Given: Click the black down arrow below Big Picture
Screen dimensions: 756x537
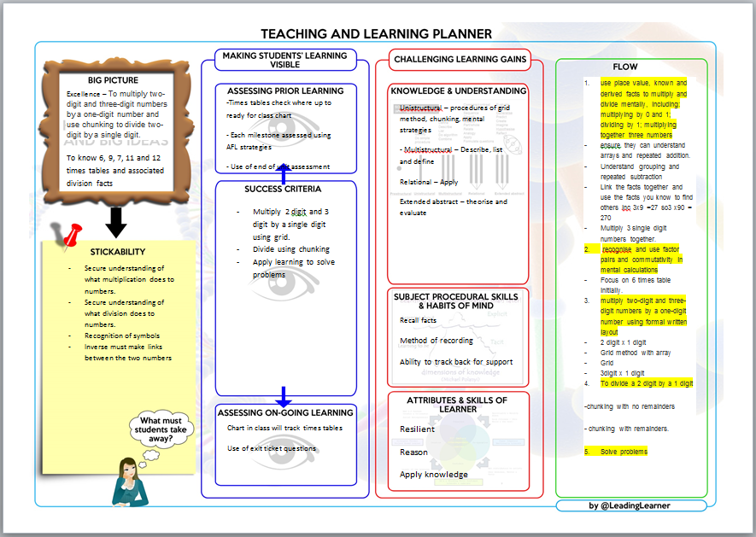Looking at the screenshot, I should click(117, 222).
